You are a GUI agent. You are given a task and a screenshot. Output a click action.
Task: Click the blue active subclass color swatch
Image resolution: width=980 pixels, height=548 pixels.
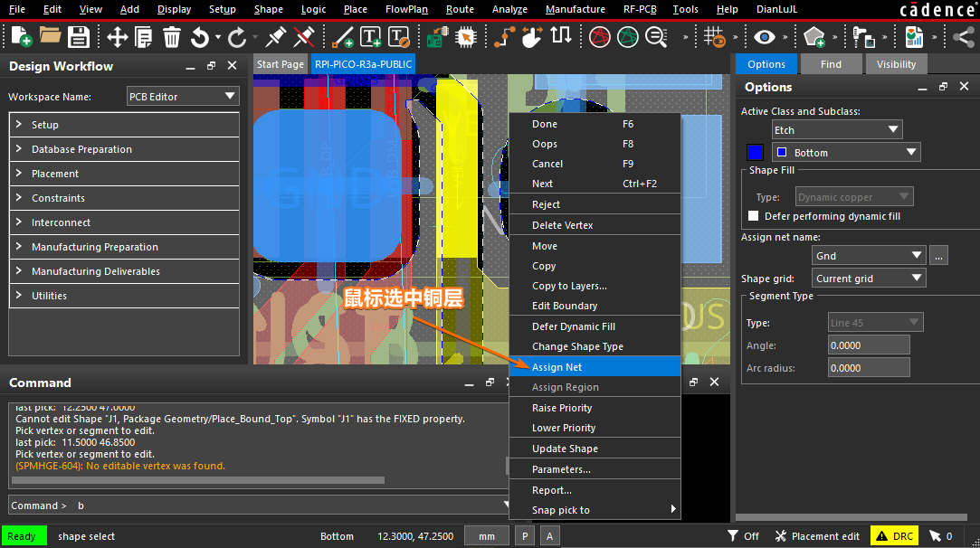pos(755,153)
